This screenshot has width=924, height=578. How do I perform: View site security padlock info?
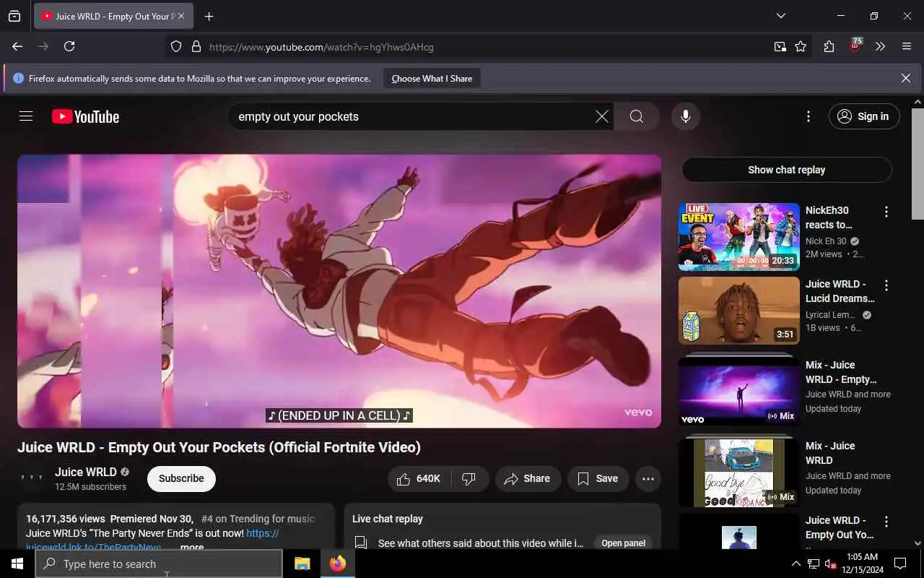pos(196,46)
